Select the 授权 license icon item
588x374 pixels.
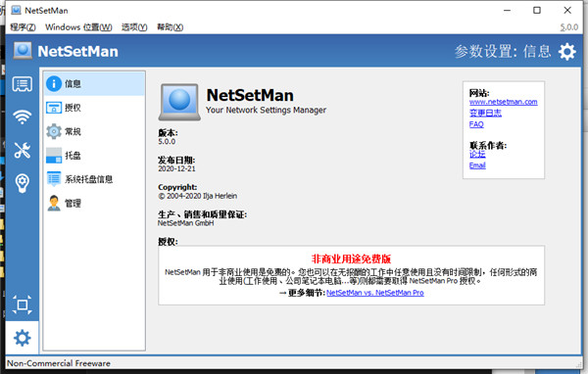pos(54,108)
